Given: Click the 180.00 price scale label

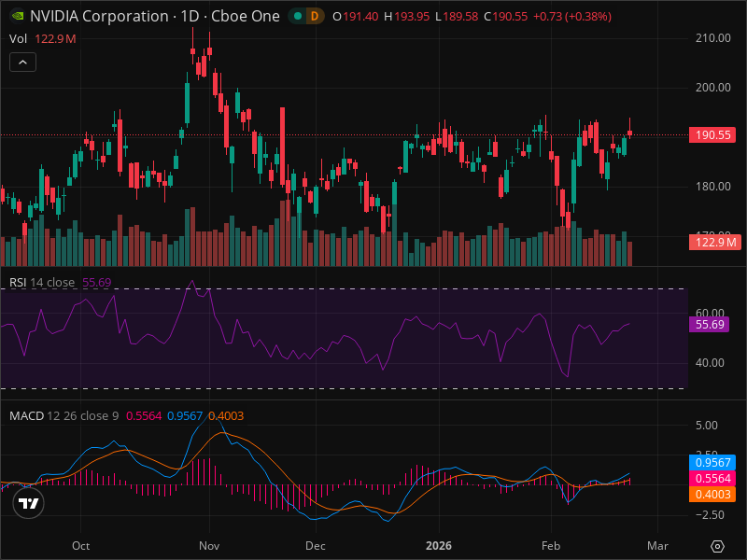Looking at the screenshot, I should 712,186.
